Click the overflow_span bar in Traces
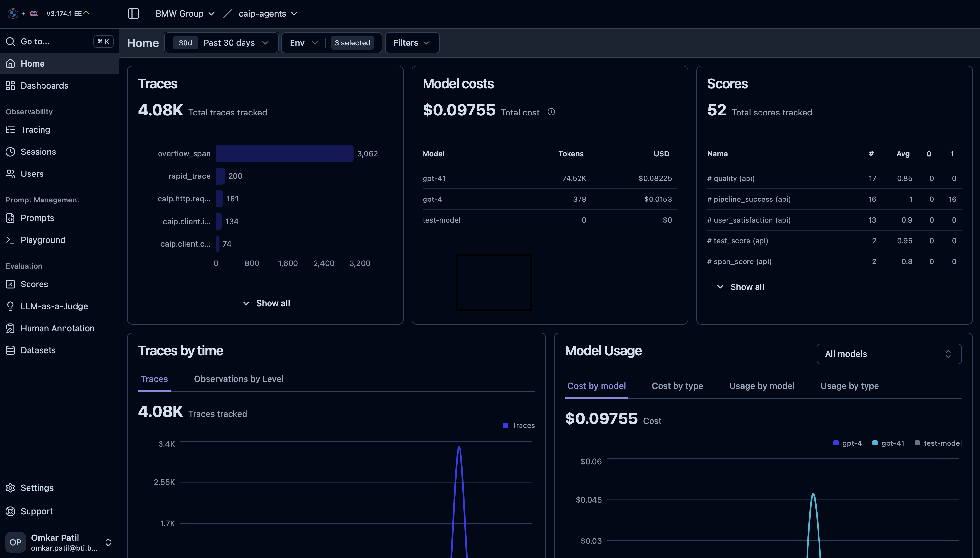Image resolution: width=980 pixels, height=558 pixels. pos(284,154)
